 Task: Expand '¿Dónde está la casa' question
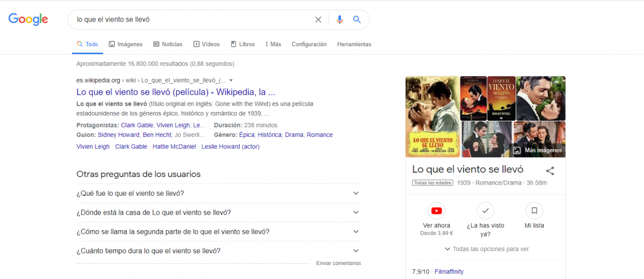point(218,212)
